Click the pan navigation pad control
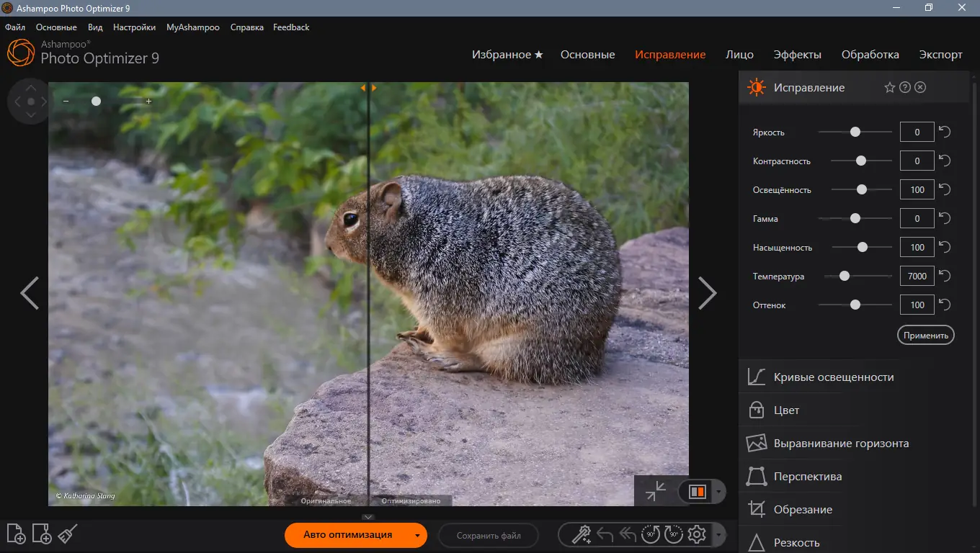 coord(30,102)
